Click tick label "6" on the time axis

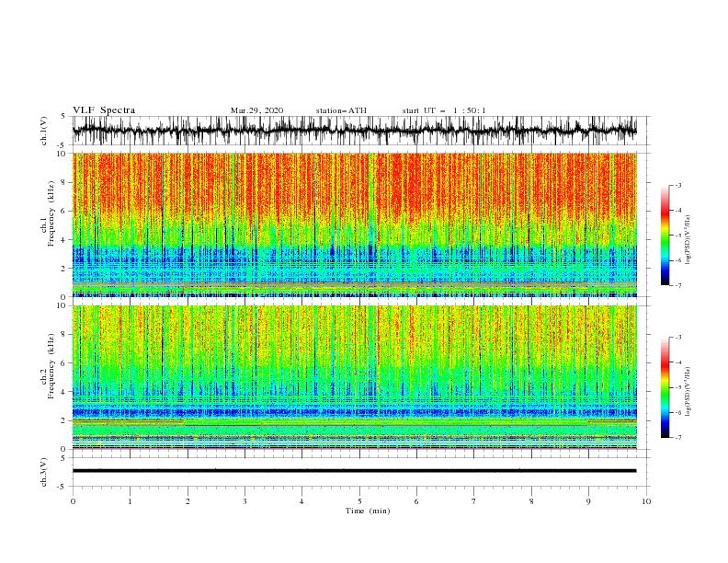coord(416,501)
